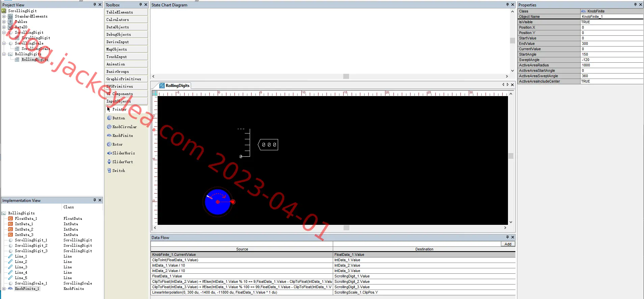This screenshot has height=299, width=644.
Task: Pick the Rotor input object
Action: (115, 144)
